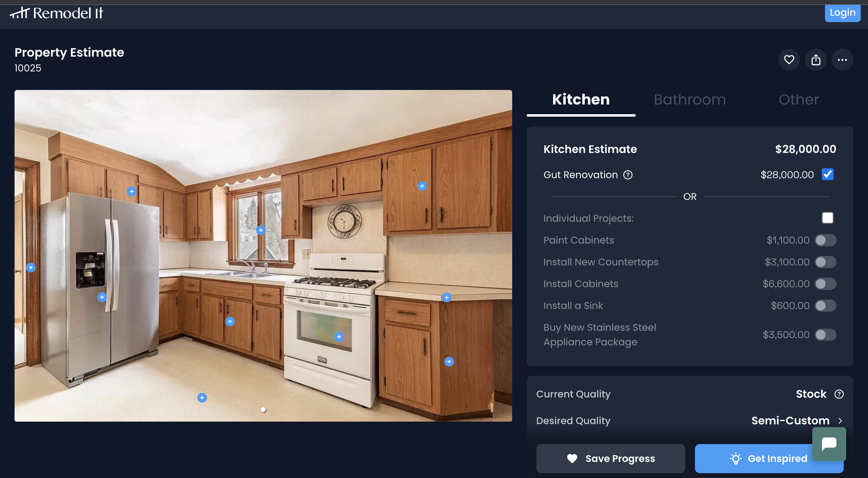Enable the Individual Projects checkbox
868x478 pixels.
[827, 218]
